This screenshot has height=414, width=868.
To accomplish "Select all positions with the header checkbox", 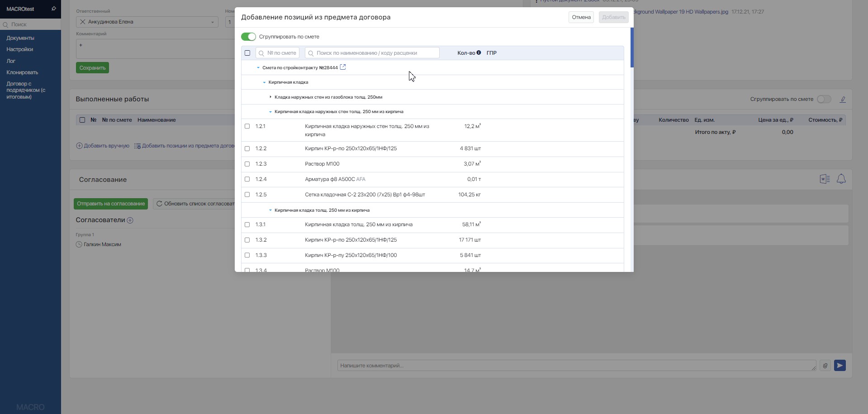I will (247, 53).
